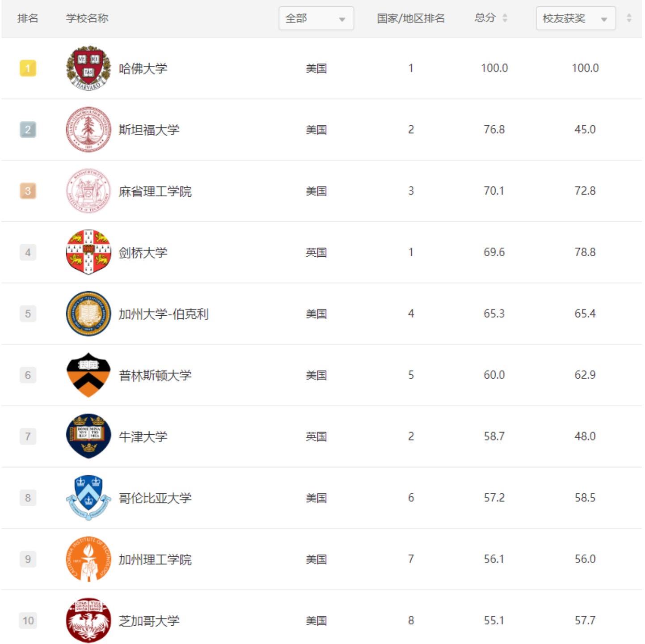Click the rank badge 10 for 芝加哥大学
645x644 pixels.
click(28, 620)
